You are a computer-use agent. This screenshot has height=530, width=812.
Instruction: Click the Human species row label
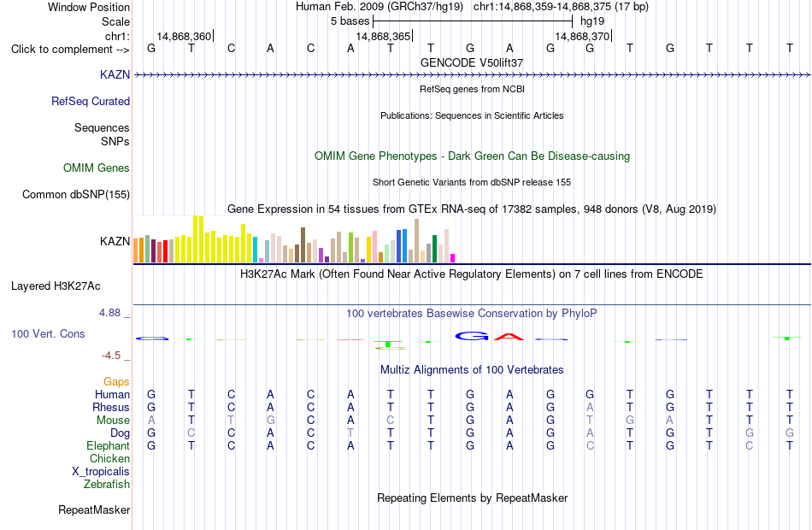tap(112, 394)
